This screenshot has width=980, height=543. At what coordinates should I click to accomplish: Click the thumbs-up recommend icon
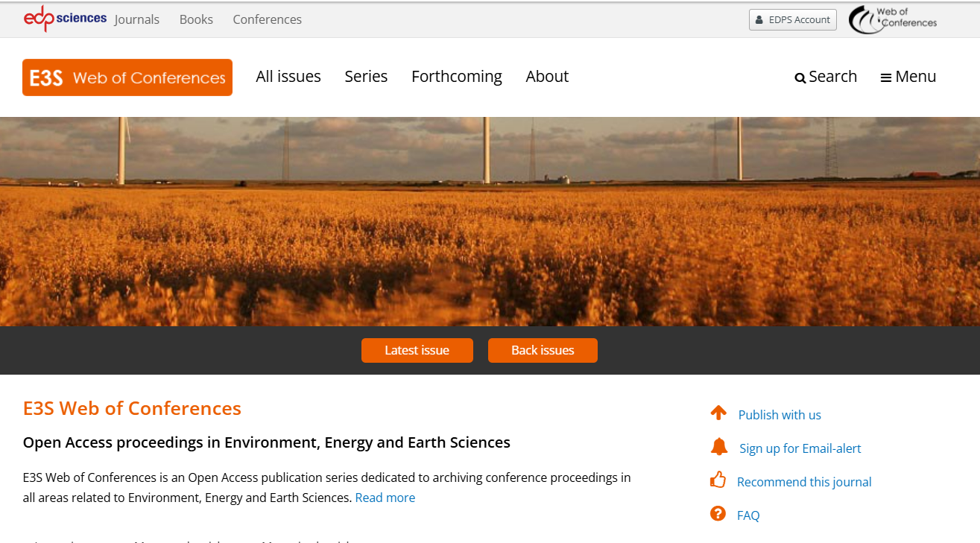click(x=718, y=480)
